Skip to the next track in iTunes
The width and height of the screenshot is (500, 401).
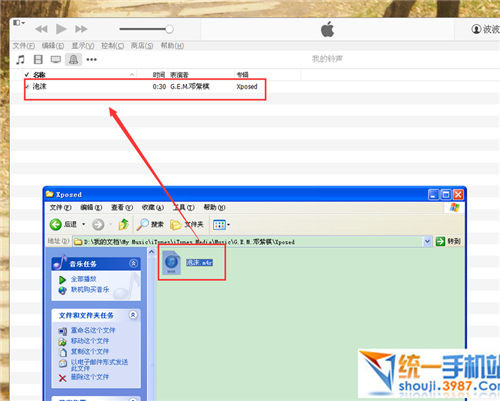81,29
